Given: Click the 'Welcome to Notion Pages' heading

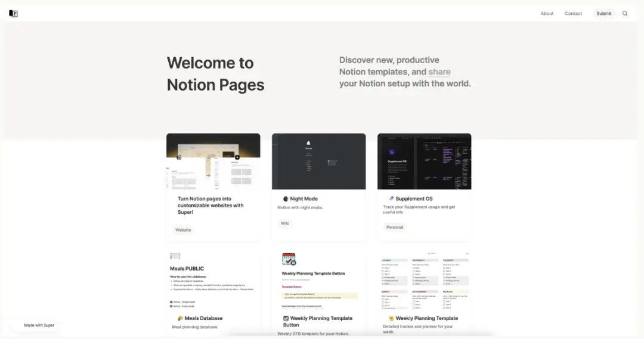Looking at the screenshot, I should coord(215,74).
